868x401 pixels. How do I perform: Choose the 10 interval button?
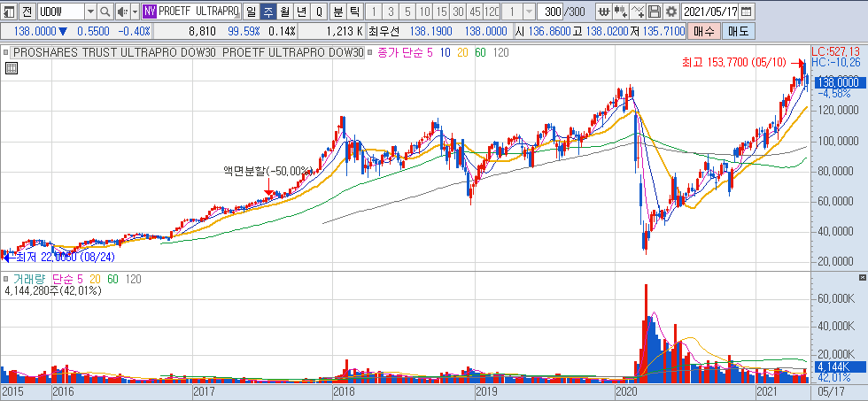click(x=424, y=11)
